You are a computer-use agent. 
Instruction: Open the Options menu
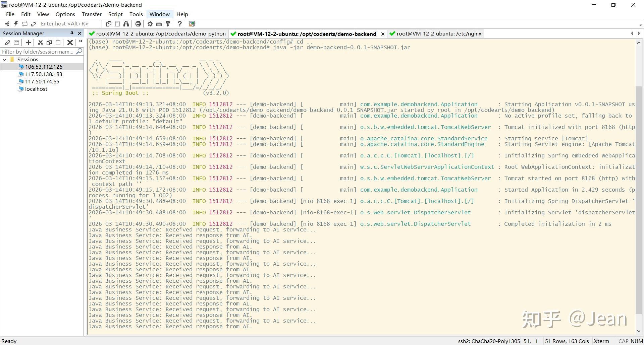click(x=65, y=14)
